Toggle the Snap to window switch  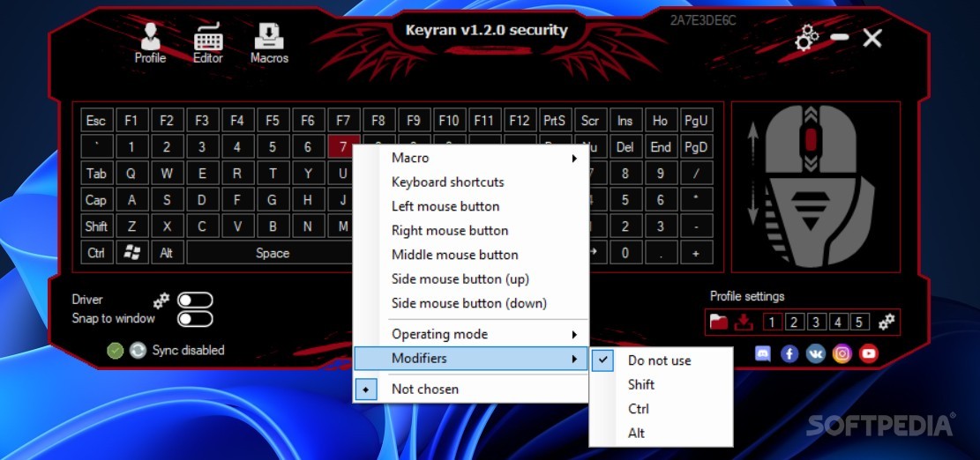[195, 319]
